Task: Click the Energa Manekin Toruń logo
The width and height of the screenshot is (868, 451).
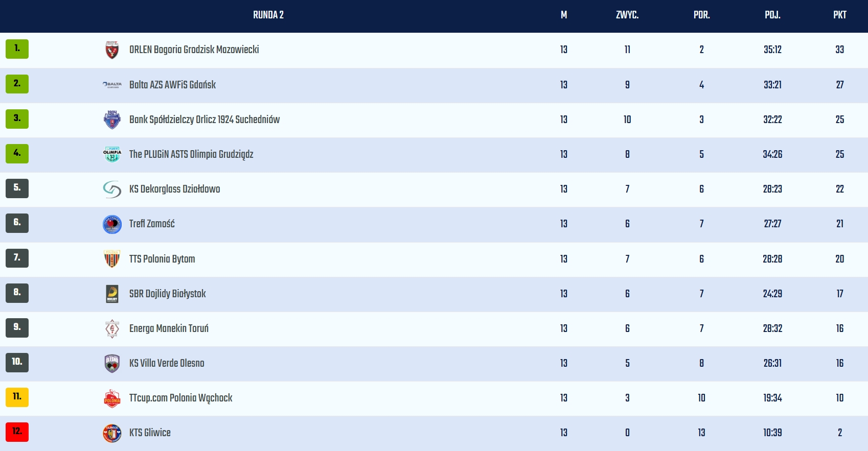Action: pyautogui.click(x=112, y=328)
